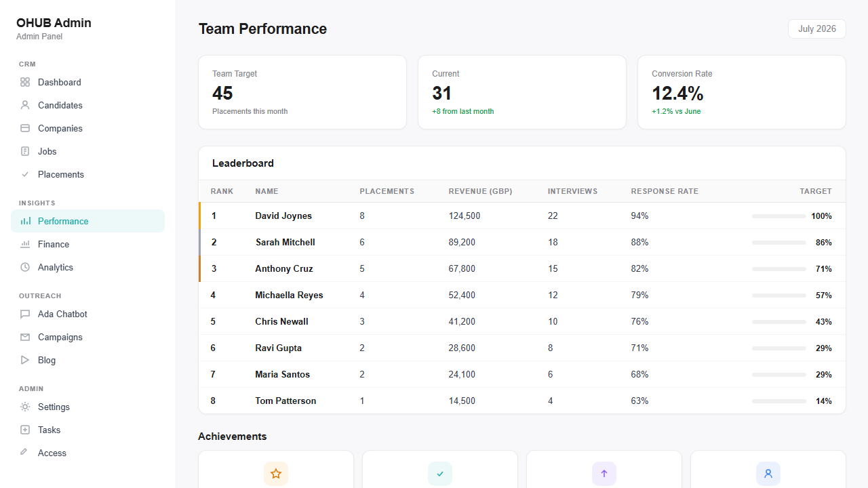Click the +8 from last month text
The image size is (868, 488).
coord(462,111)
